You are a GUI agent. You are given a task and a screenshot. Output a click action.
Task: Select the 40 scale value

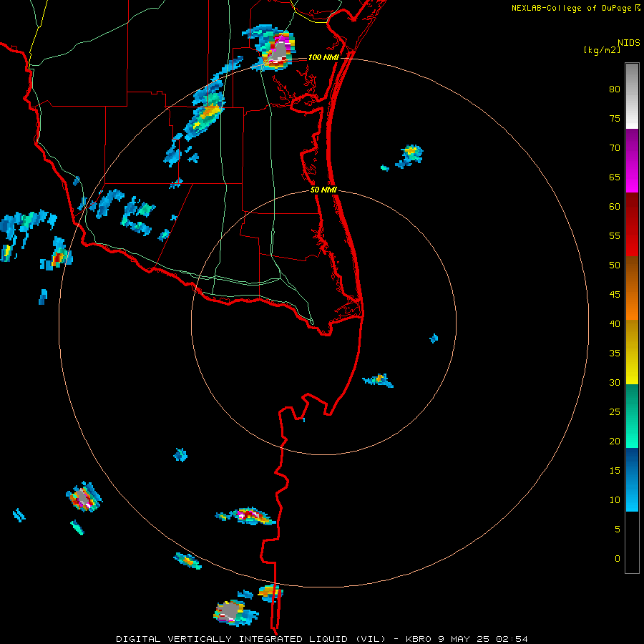[x=615, y=323]
